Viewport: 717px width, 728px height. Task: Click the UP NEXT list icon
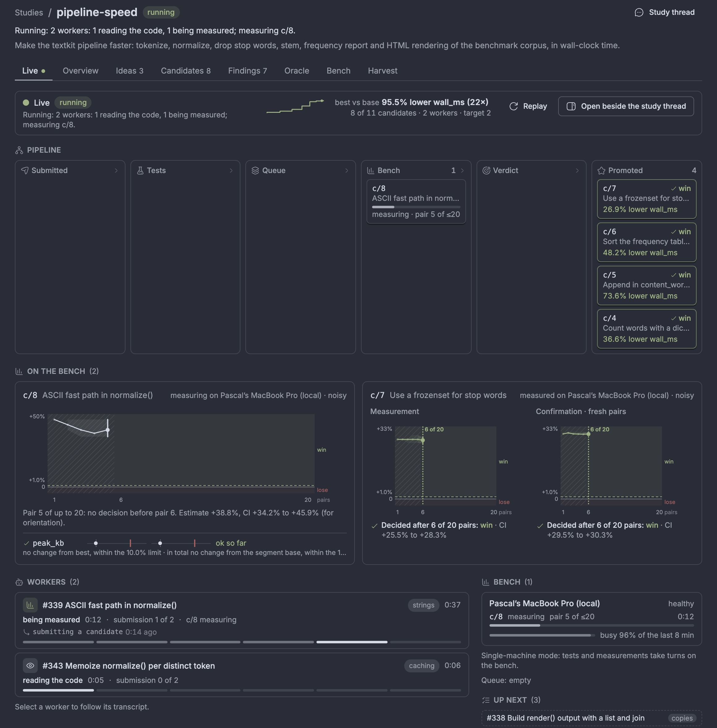(486, 700)
